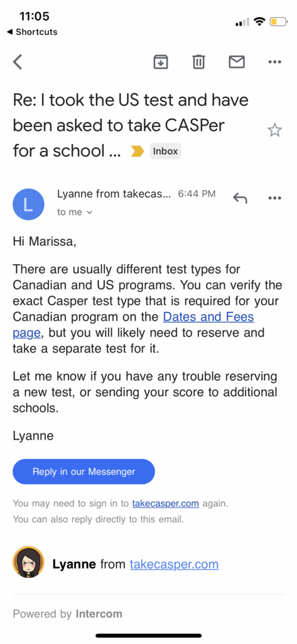The width and height of the screenshot is (297, 644).
Task: Tap the blue 'L' sender avatar
Action: pos(28,204)
